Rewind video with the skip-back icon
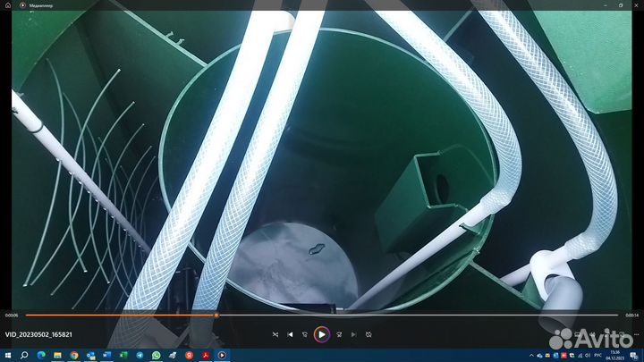The image size is (644, 362). pyautogui.click(x=305, y=334)
